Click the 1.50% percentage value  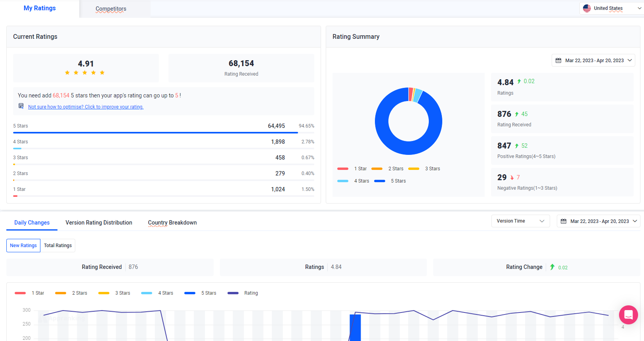coord(308,189)
